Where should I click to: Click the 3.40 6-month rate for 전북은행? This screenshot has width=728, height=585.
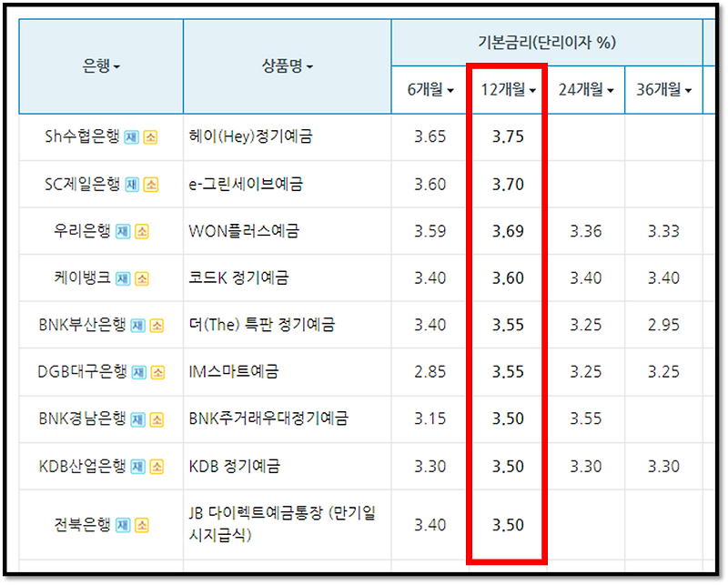coord(430,525)
